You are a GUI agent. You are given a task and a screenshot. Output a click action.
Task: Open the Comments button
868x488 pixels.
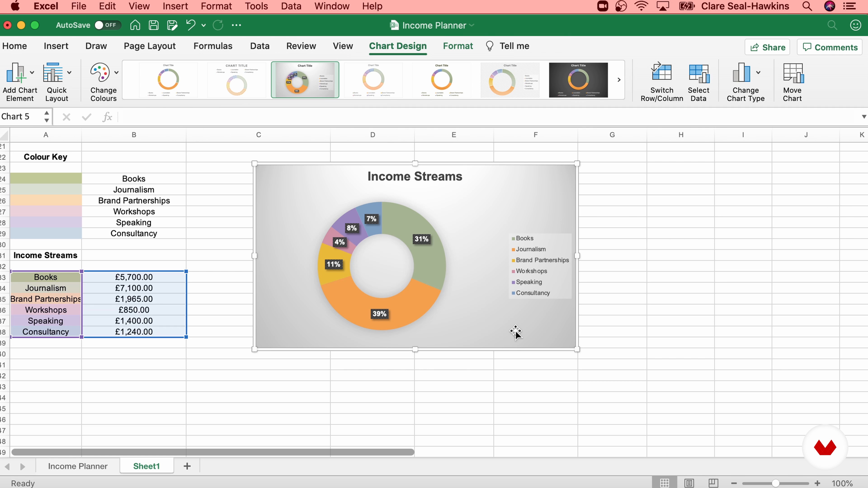[x=830, y=47]
